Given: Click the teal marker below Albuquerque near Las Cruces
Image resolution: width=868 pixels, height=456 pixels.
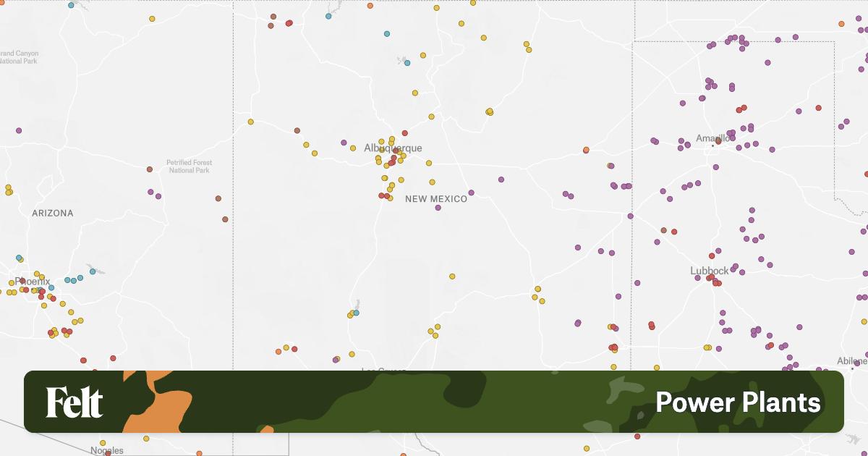Looking at the screenshot, I should tap(355, 313).
